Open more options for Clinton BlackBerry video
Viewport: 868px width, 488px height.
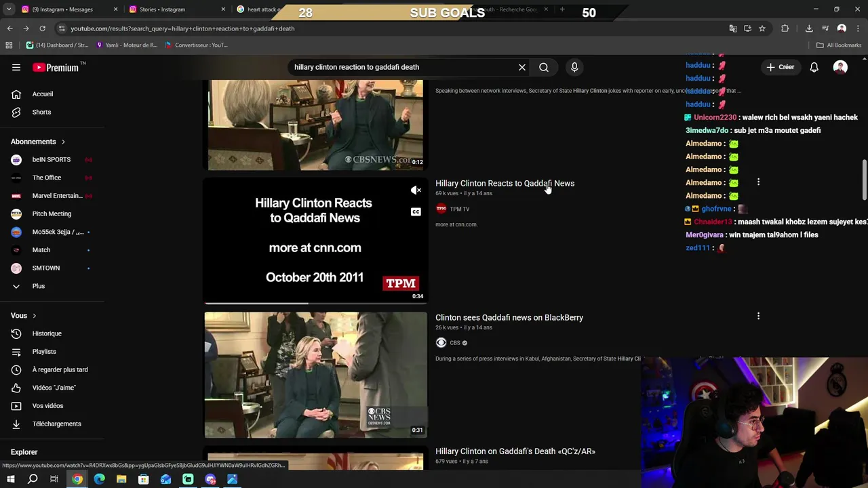[x=758, y=317]
